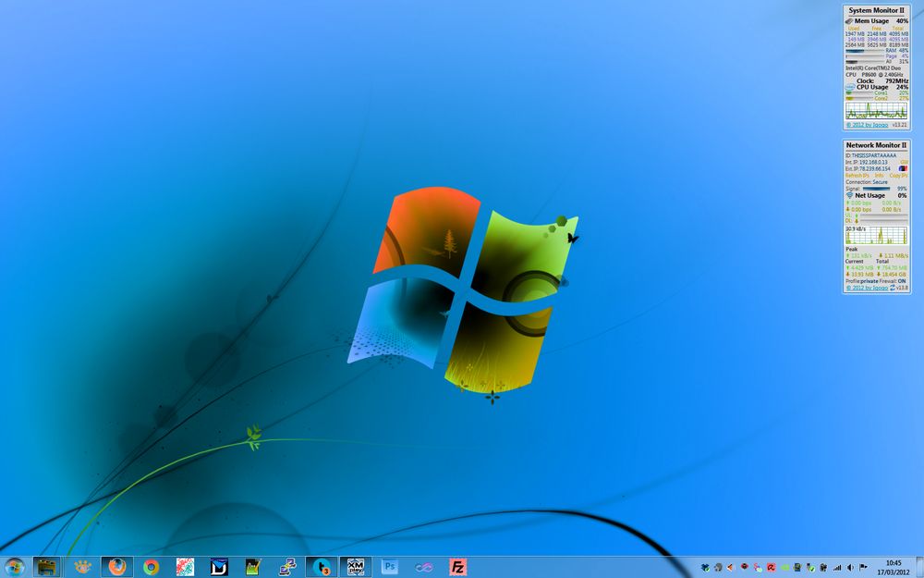The height and width of the screenshot is (578, 924).
Task: Click the System Monitor II gadget title
Action: coord(876,10)
